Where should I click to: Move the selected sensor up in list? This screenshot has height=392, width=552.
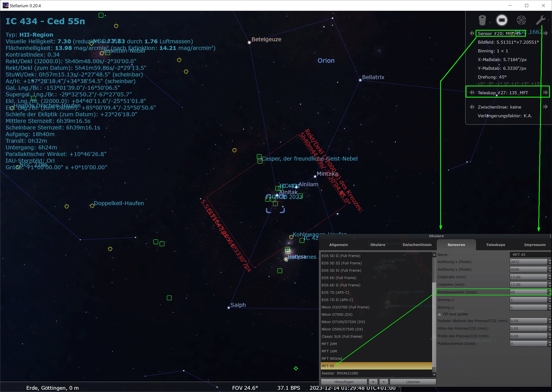point(373,382)
